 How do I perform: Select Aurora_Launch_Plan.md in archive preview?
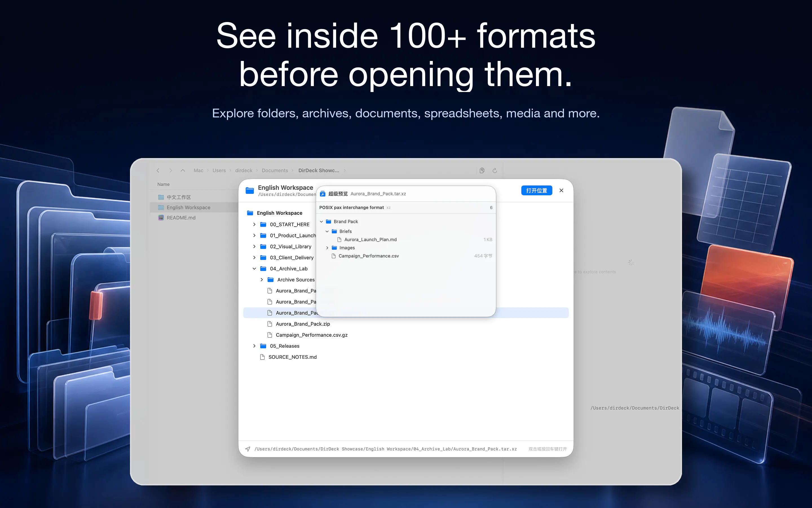coord(370,240)
